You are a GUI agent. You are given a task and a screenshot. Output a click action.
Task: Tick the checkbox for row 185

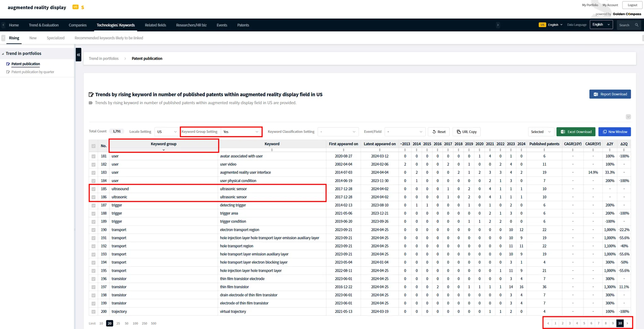pos(93,189)
